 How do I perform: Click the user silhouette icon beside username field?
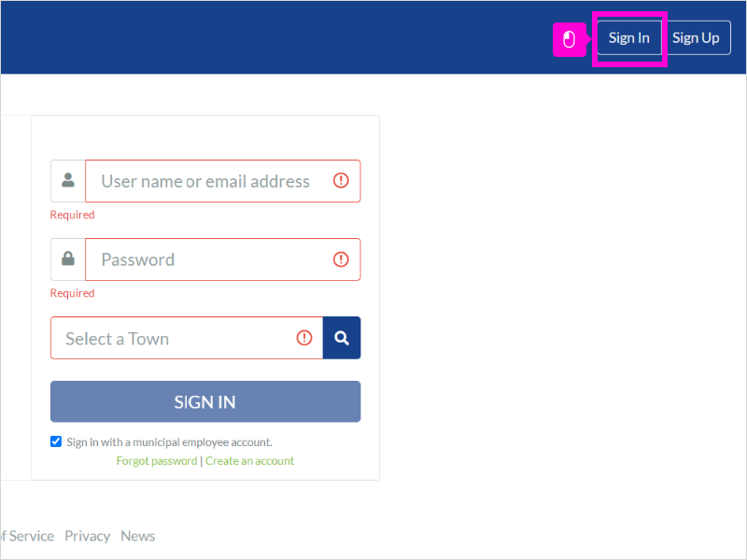tap(68, 180)
